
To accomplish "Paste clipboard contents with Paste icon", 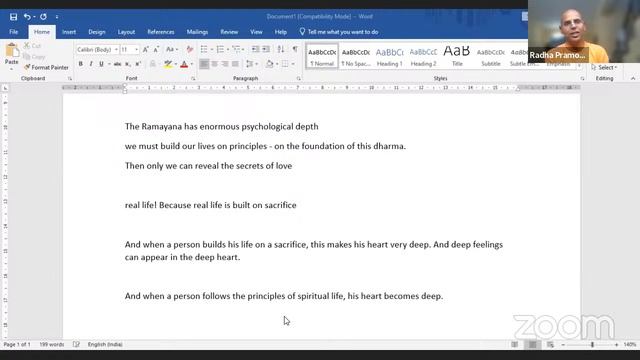I will coord(12,51).
